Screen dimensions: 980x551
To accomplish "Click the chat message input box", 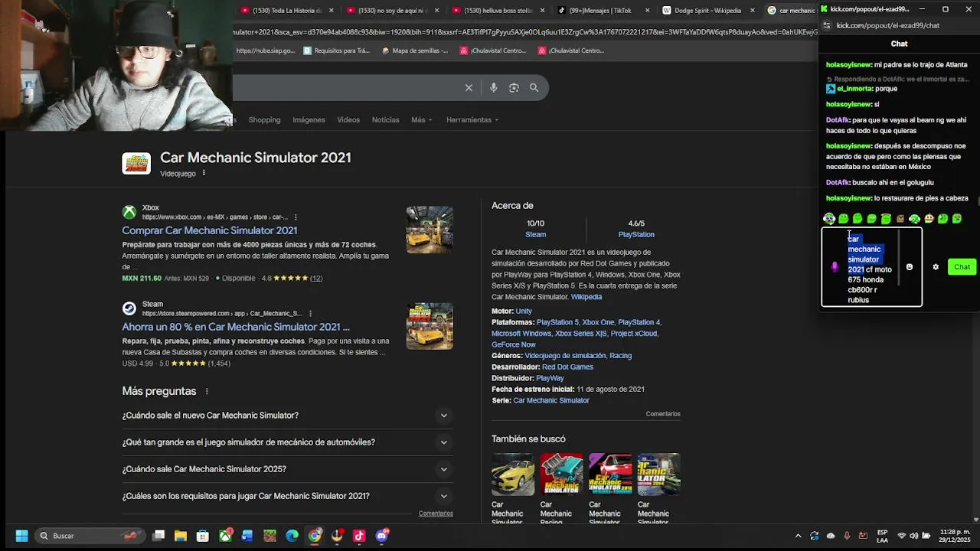I will (x=871, y=267).
